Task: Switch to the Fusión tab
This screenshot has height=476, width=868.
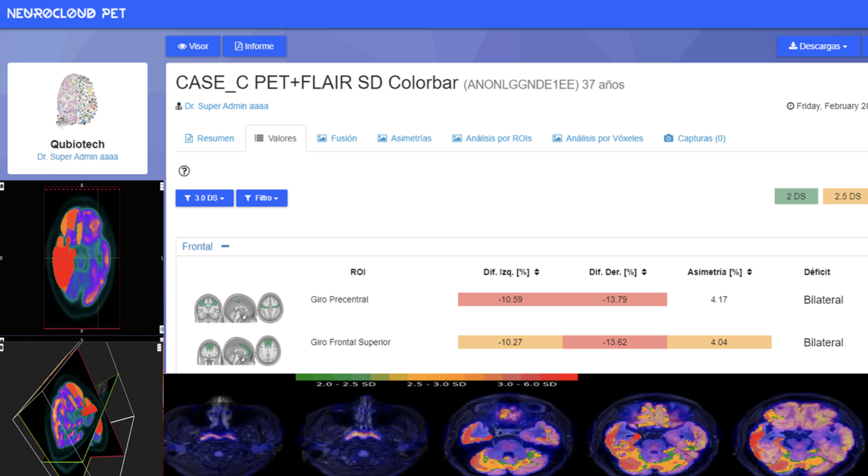Action: 337,138
